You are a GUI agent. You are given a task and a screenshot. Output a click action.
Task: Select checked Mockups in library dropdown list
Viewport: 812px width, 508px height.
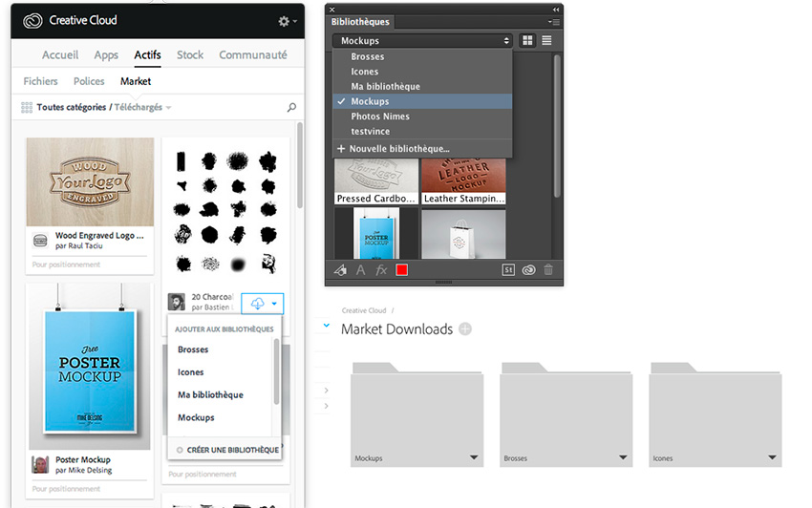(422, 101)
